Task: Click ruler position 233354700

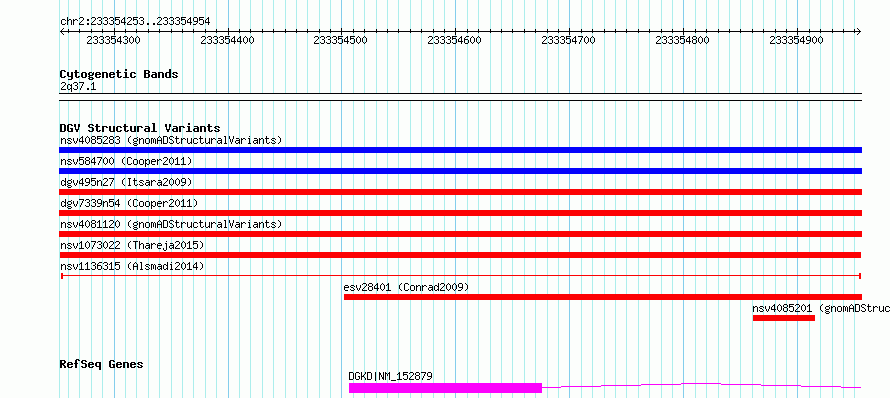Action: click(x=568, y=40)
